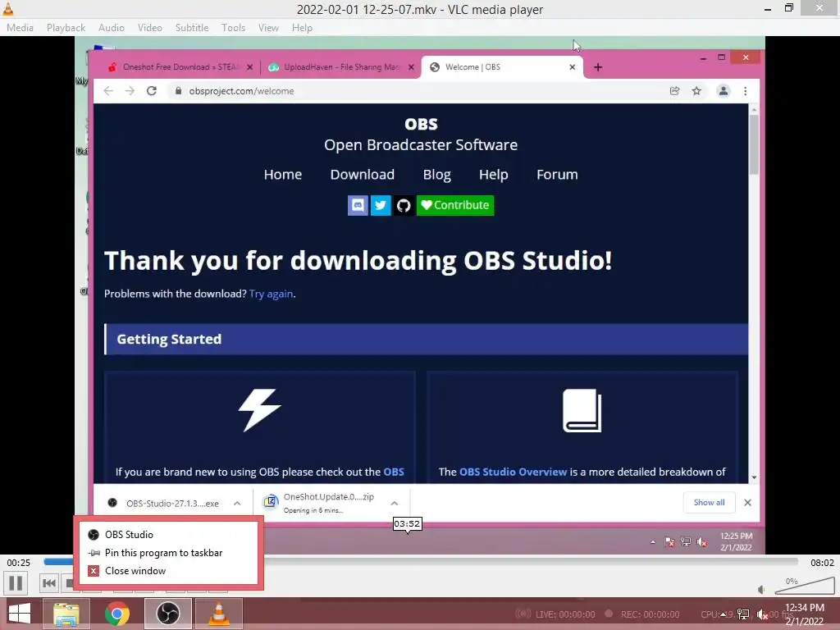Close the Oneshot Free Download tab
Image resolution: width=840 pixels, height=630 pixels.
249,67
